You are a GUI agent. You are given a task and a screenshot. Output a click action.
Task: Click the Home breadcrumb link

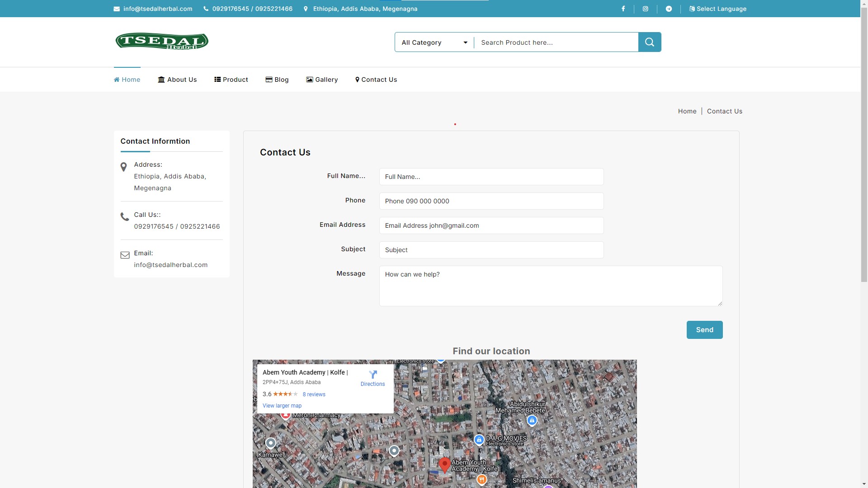[687, 111]
